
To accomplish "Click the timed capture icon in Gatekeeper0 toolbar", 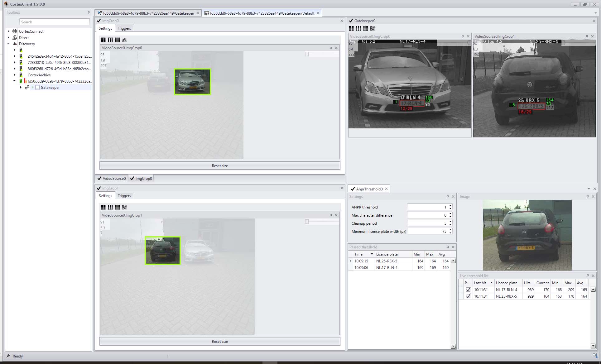I will coord(373,28).
